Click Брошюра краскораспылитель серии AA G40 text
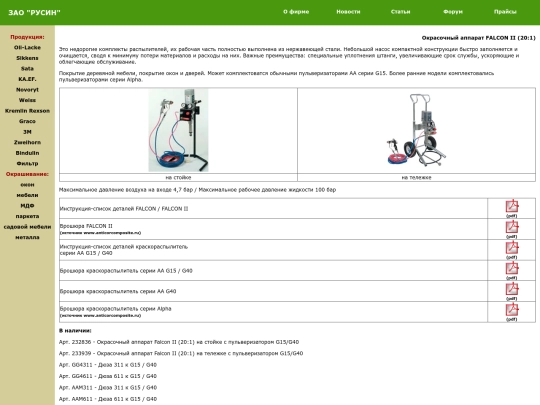The width and height of the screenshot is (540, 405). [x=118, y=291]
